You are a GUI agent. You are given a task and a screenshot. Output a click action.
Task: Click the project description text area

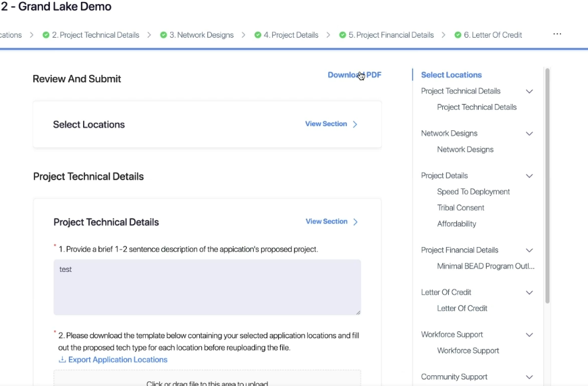coord(207,287)
